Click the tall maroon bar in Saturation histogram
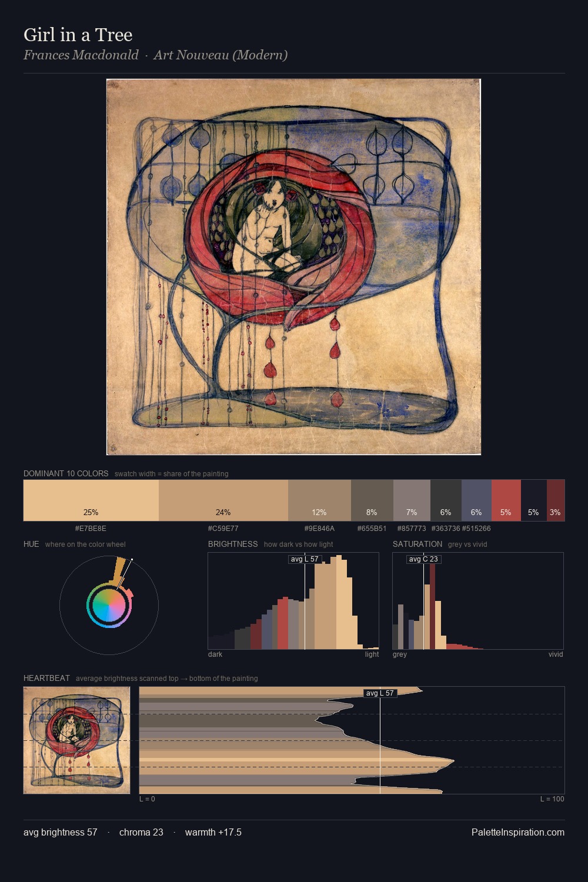This screenshot has height=882, width=588. (432, 606)
